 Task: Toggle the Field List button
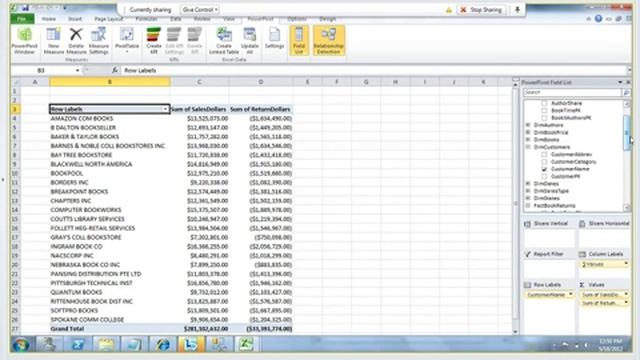299,41
